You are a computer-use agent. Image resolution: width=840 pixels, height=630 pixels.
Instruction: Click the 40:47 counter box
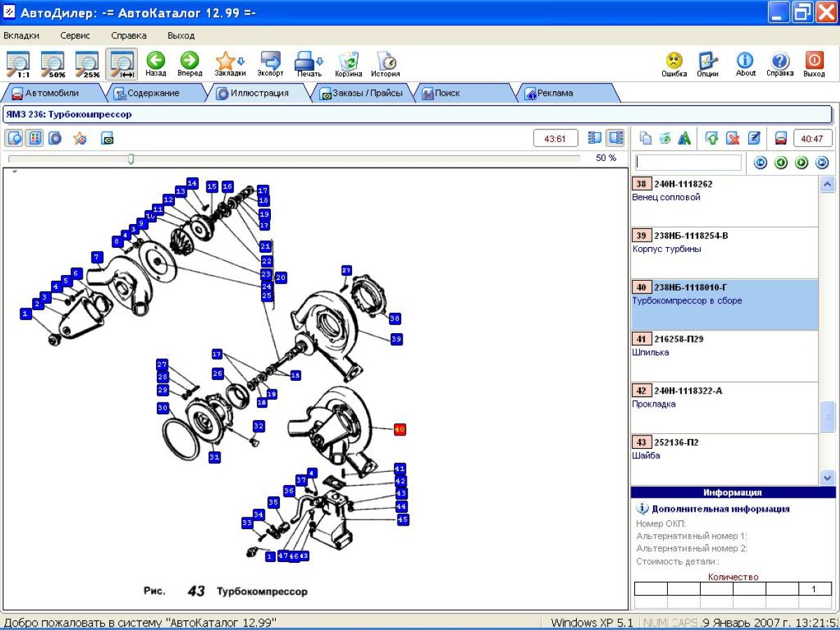pyautogui.click(x=812, y=139)
